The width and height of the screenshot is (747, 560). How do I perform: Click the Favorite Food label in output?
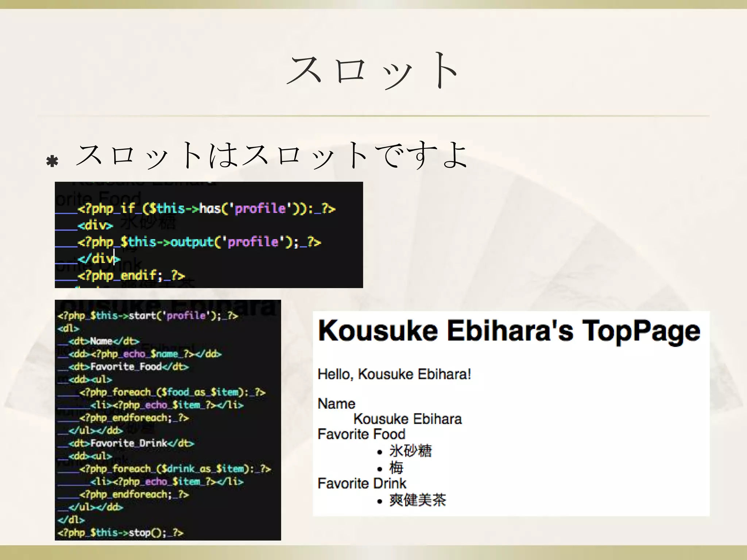click(361, 434)
